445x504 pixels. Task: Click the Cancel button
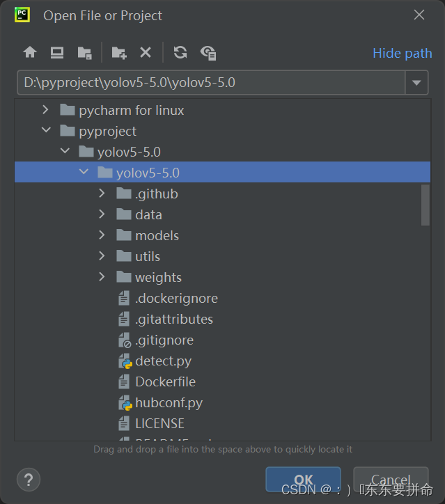pos(391,479)
